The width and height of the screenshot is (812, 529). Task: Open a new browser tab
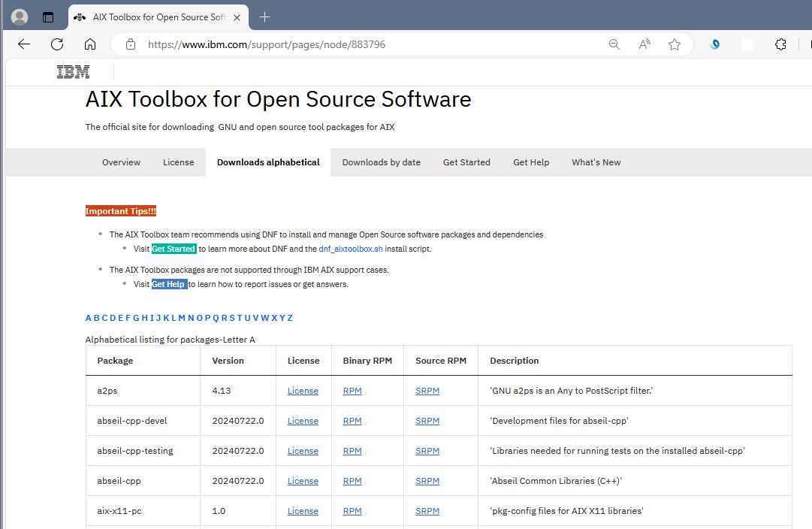(264, 17)
